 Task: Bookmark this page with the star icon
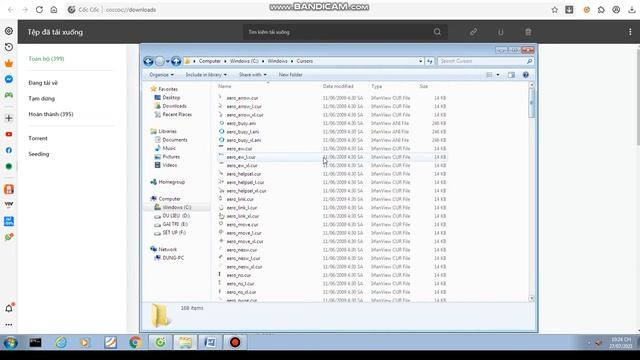coord(554,10)
